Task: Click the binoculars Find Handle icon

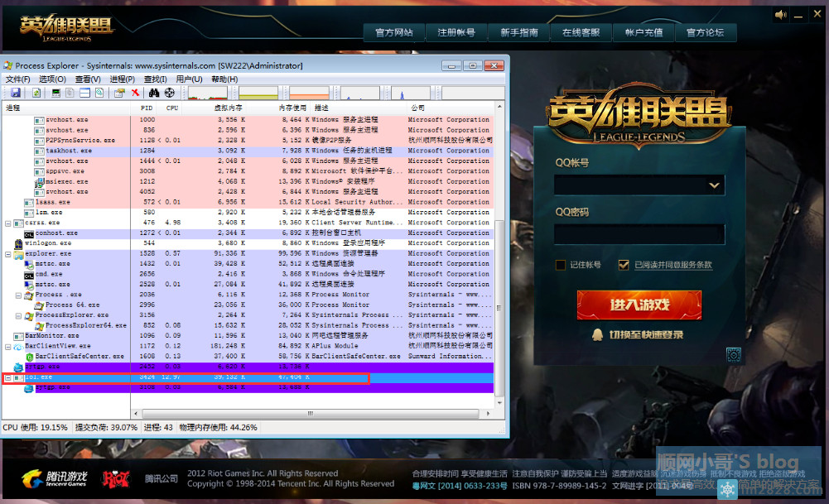Action: click(154, 93)
